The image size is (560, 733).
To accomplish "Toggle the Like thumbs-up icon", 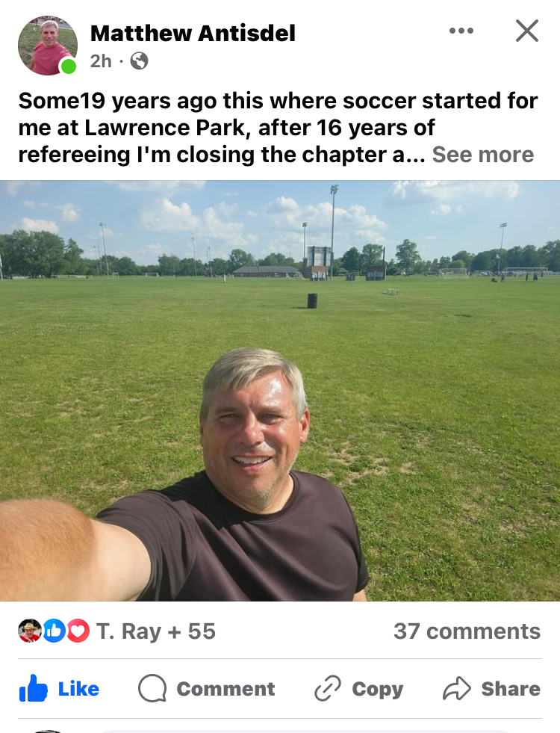I will pos(34,688).
